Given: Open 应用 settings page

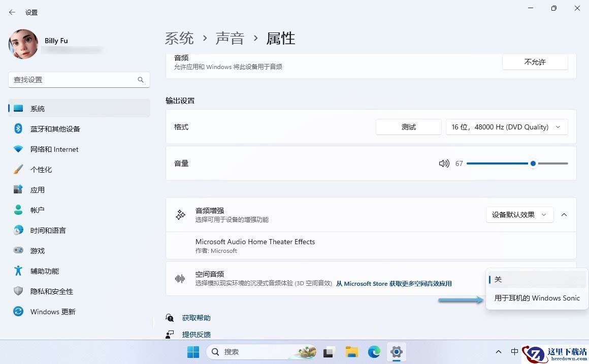Looking at the screenshot, I should point(79,190).
